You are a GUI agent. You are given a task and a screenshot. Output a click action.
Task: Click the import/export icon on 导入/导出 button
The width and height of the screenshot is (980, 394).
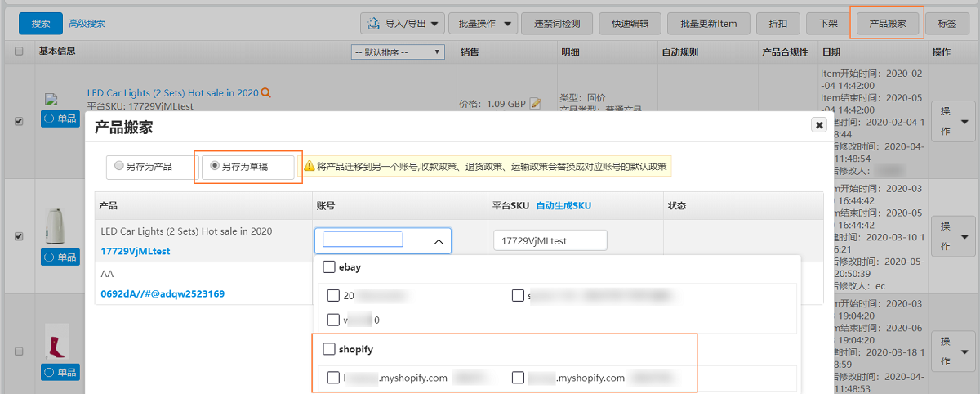[374, 23]
